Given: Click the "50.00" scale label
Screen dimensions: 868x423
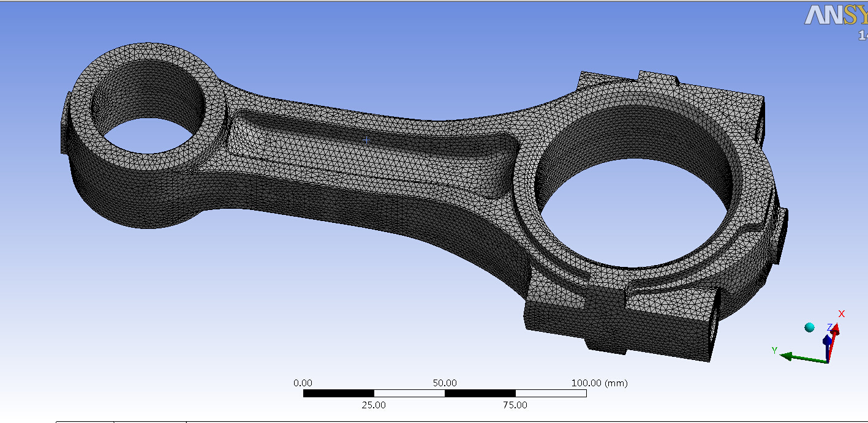Looking at the screenshot, I should (x=445, y=383).
